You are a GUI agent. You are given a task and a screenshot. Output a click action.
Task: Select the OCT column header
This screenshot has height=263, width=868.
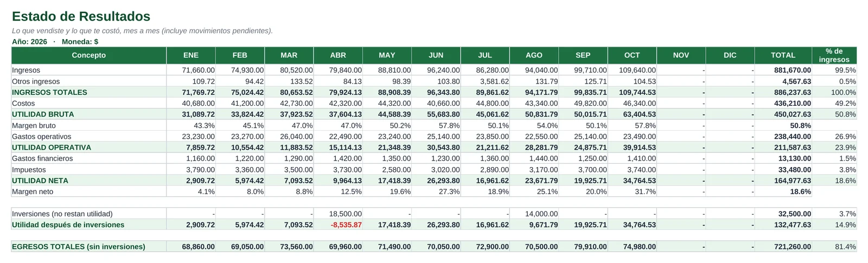click(x=632, y=55)
